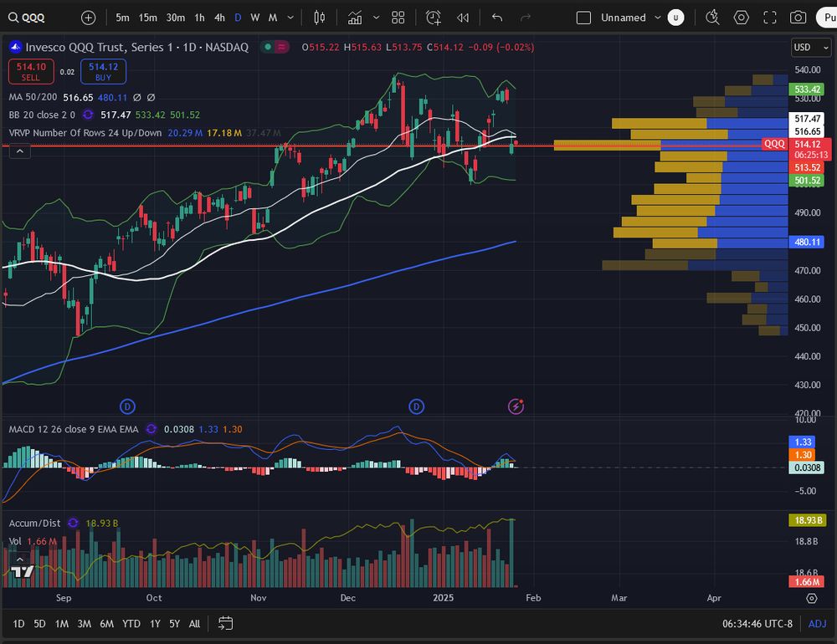Enter fullscreen mode

(770, 18)
